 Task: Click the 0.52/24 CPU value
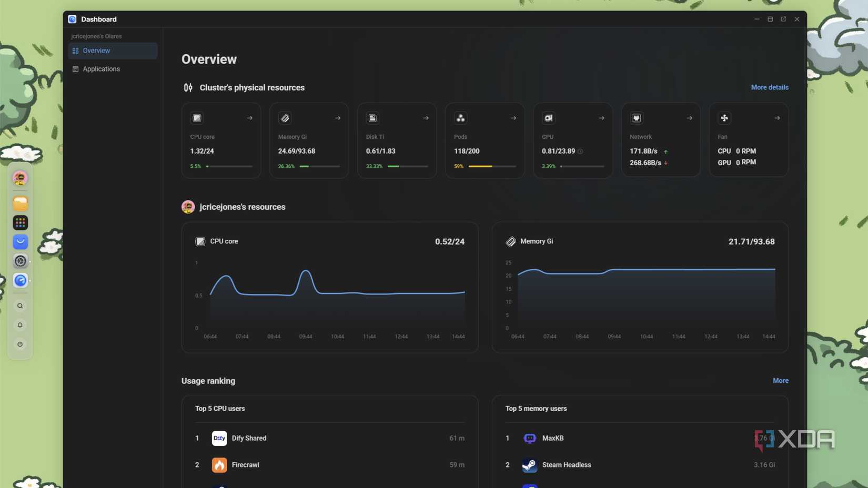coord(450,242)
